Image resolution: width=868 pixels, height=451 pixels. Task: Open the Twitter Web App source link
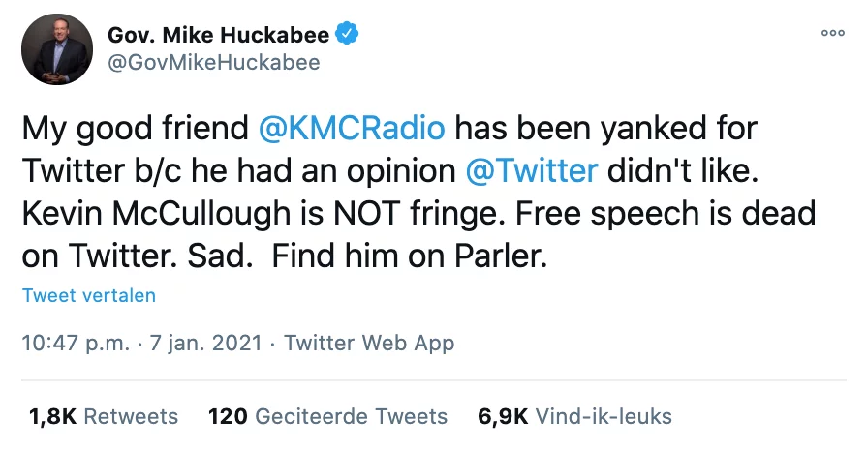369,343
